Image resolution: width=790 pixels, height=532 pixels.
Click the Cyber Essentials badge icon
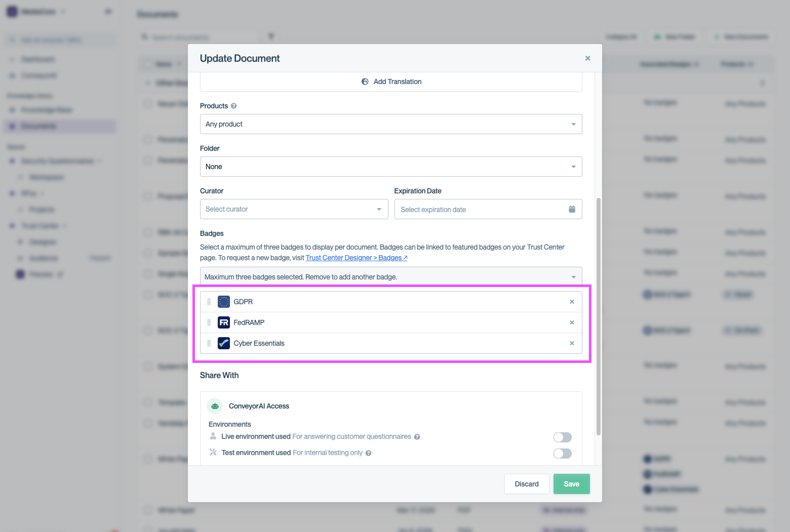[x=224, y=343]
